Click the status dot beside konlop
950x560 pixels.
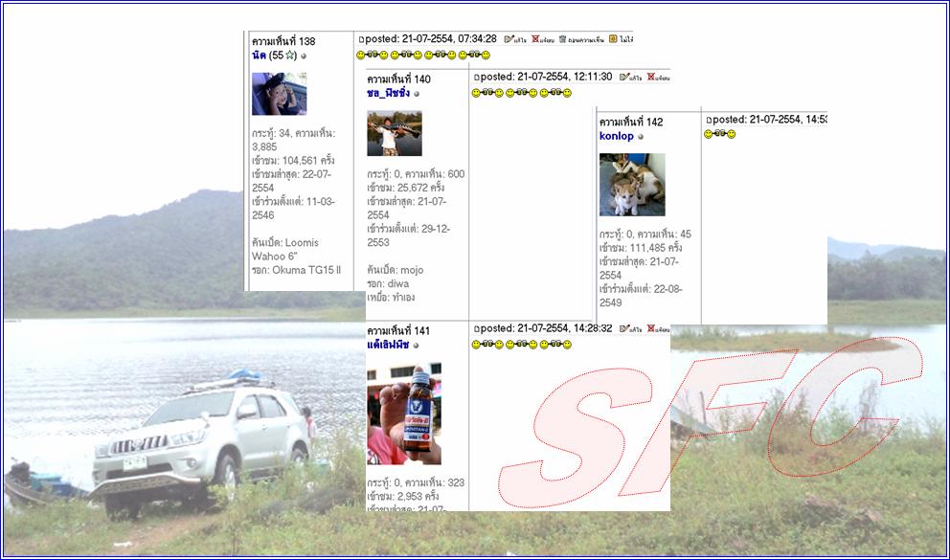click(641, 137)
